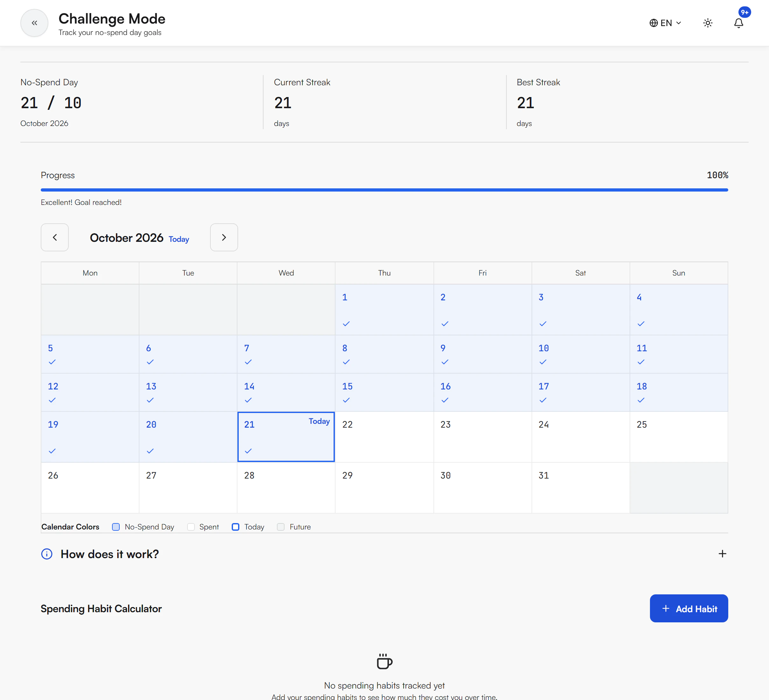Click the Future legend color swatch
769x700 pixels.
pos(280,527)
